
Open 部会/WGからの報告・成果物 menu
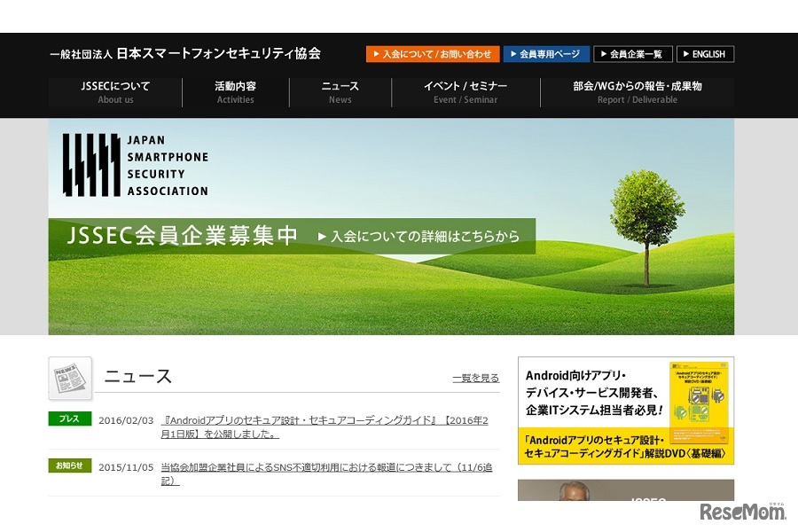coord(637,92)
